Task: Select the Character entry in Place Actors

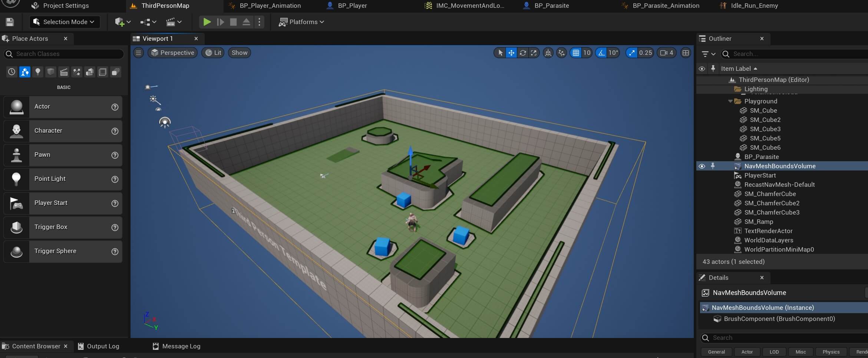Action: 63,131
